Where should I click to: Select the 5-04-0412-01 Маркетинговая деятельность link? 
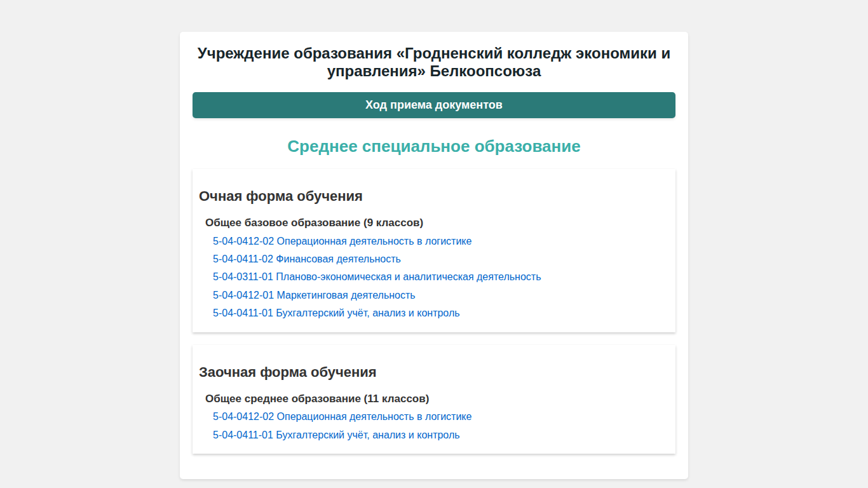(314, 295)
